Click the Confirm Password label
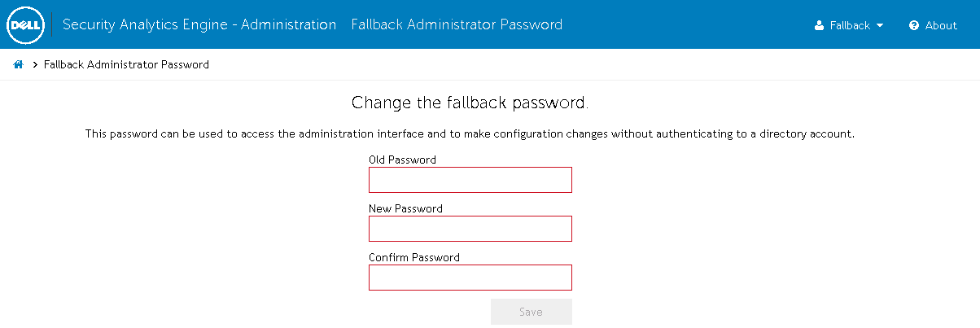 point(413,257)
